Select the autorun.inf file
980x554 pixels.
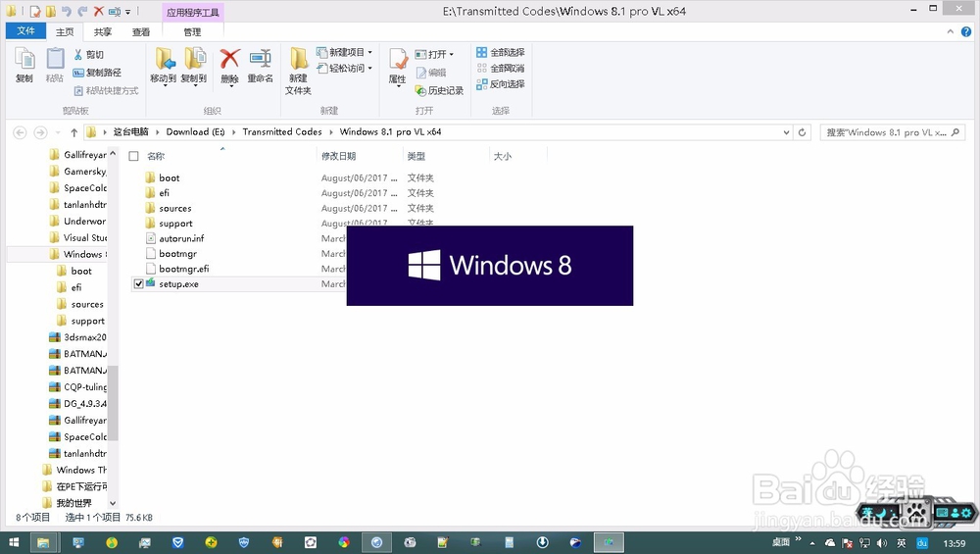[181, 238]
